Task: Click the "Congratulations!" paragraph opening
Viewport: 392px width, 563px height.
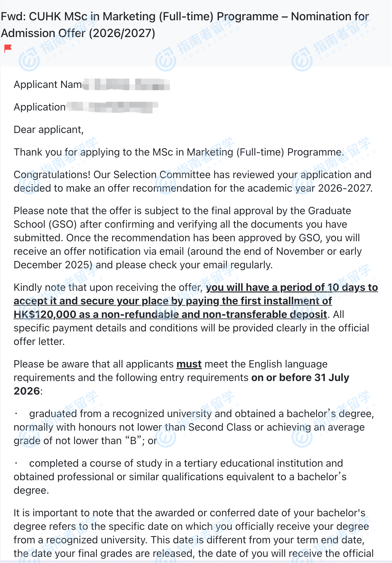Action: pyautogui.click(x=52, y=175)
